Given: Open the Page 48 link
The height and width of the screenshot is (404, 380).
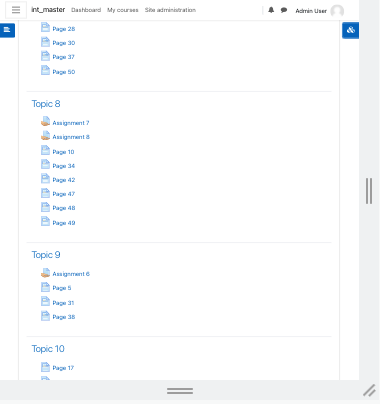Looking at the screenshot, I should click(64, 208).
